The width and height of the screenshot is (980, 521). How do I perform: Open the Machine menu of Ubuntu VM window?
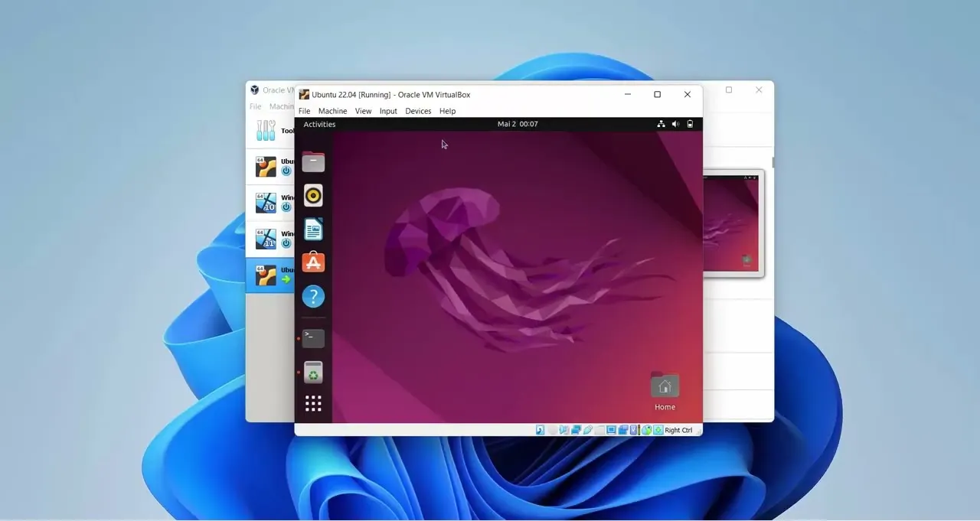point(332,111)
